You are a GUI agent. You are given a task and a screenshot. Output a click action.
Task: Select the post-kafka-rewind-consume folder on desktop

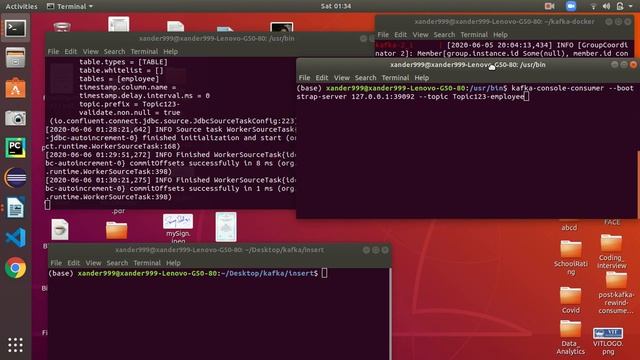point(616,293)
